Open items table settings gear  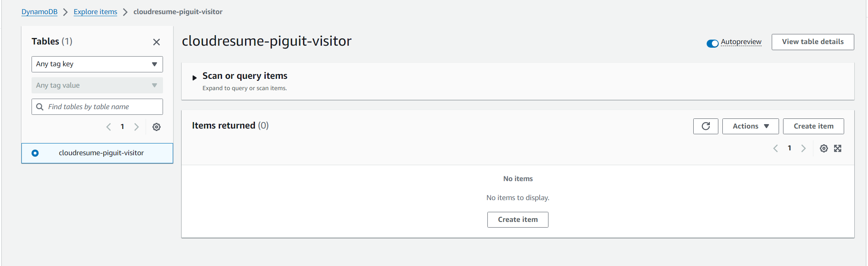tap(824, 148)
